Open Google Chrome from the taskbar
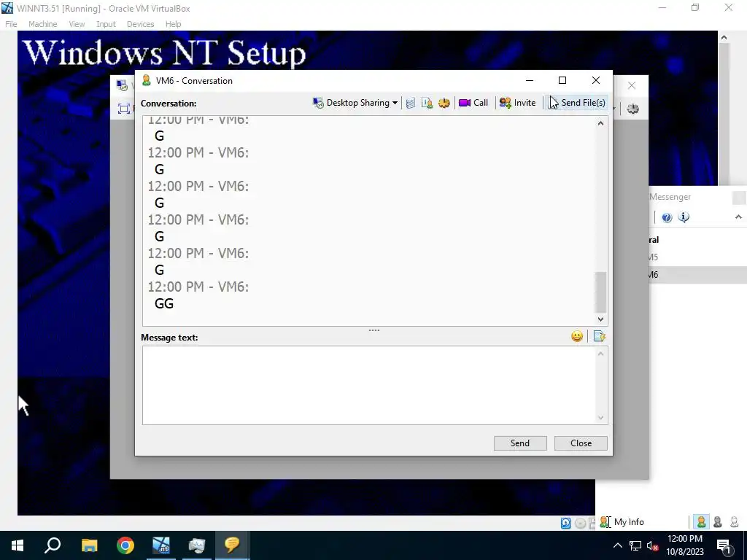747x560 pixels. click(125, 545)
